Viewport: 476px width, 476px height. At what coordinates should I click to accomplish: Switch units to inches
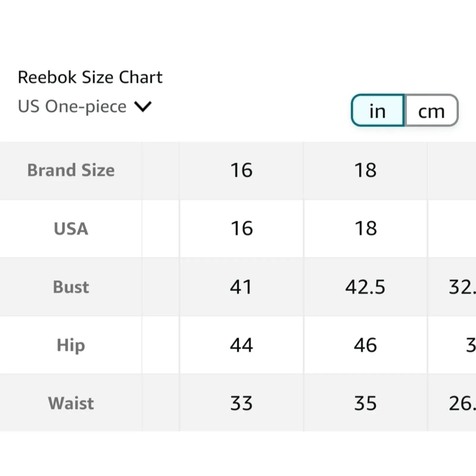(377, 111)
